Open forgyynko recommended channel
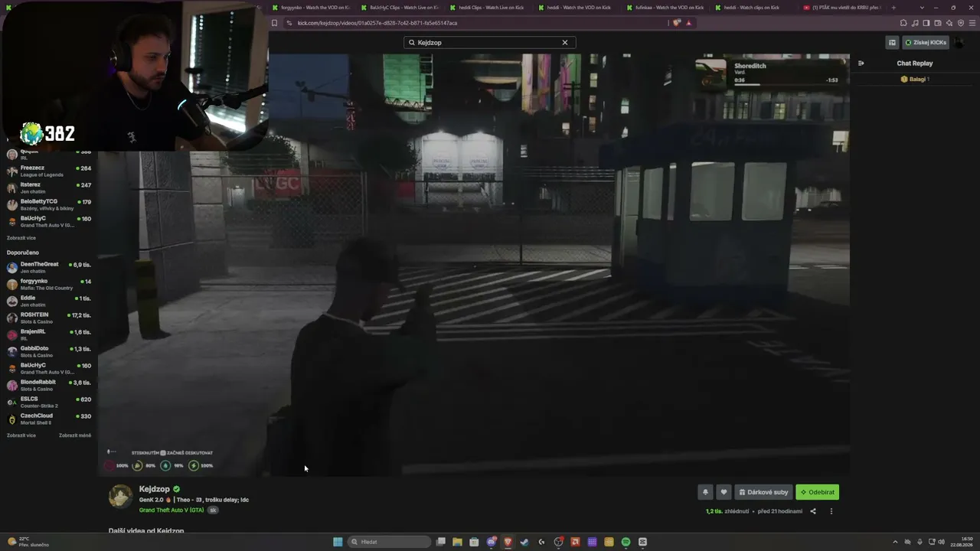Image resolution: width=980 pixels, height=551 pixels. coord(49,284)
